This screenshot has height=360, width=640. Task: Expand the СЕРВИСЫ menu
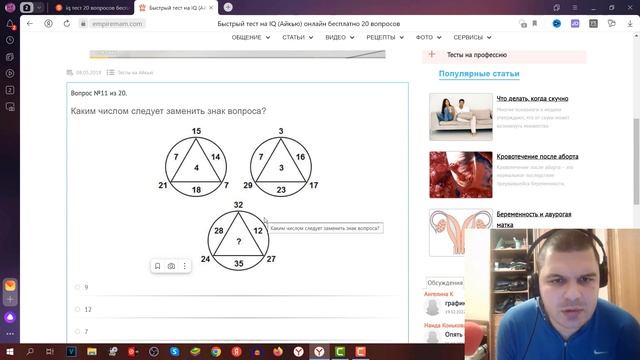pos(472,37)
